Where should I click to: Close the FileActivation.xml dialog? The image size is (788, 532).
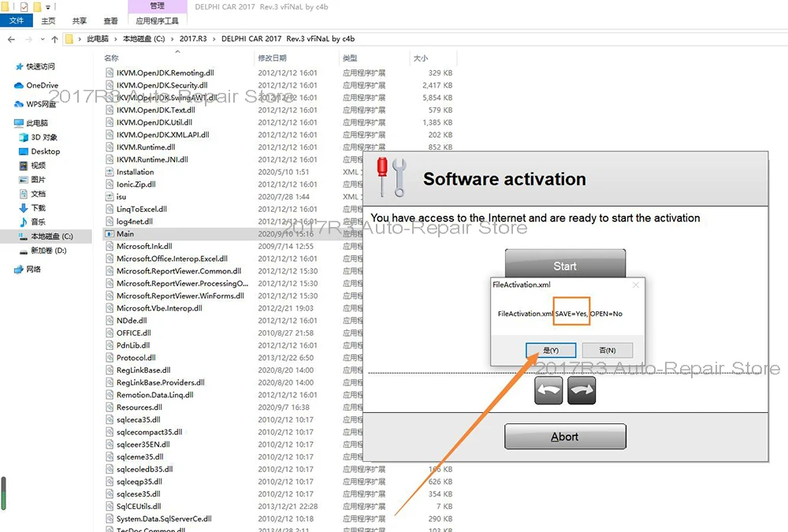coord(636,285)
